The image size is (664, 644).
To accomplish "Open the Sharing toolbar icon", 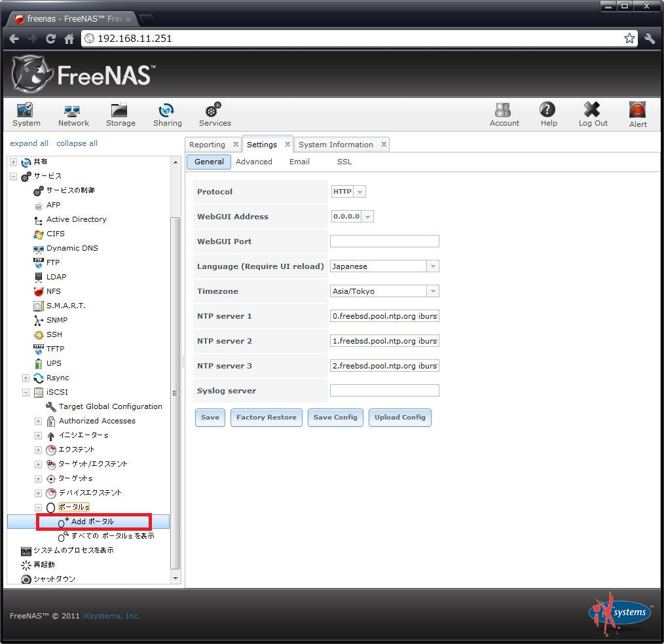I will point(167,115).
